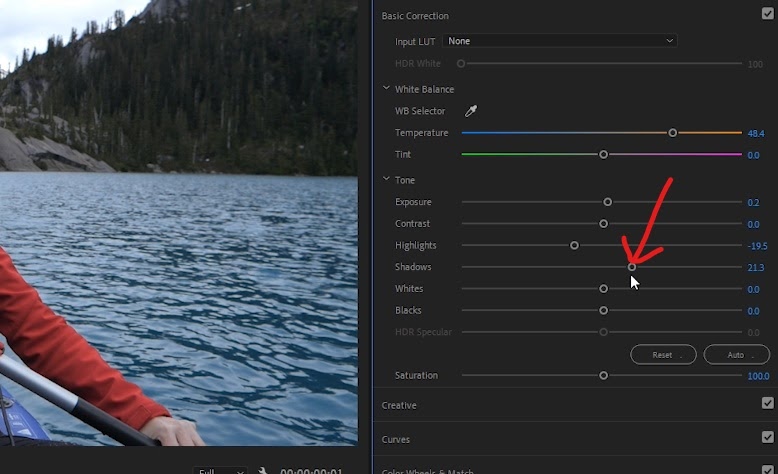Click the Shadows slider handle

click(632, 267)
